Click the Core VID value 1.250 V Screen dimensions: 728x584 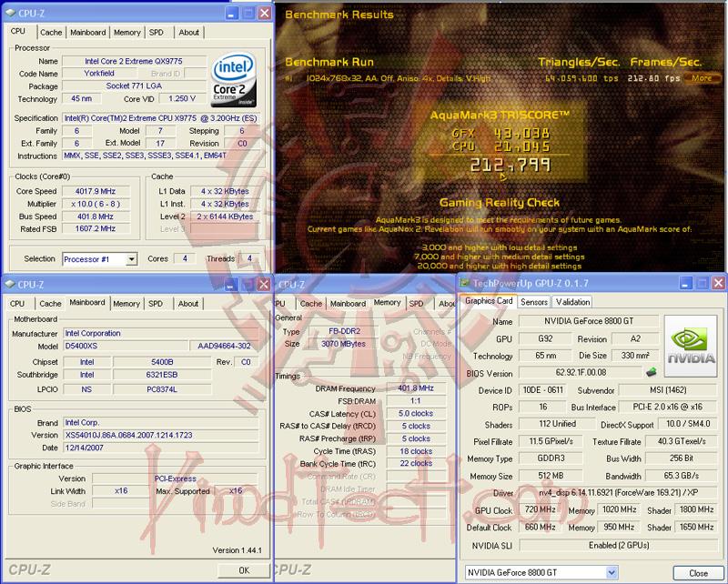click(x=182, y=98)
